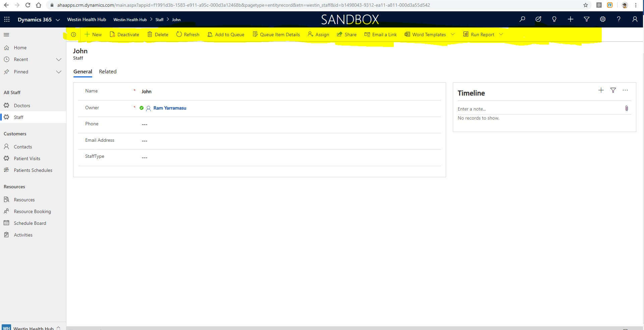Open Resources item in sidebar
The height and width of the screenshot is (330, 644).
click(33, 200)
